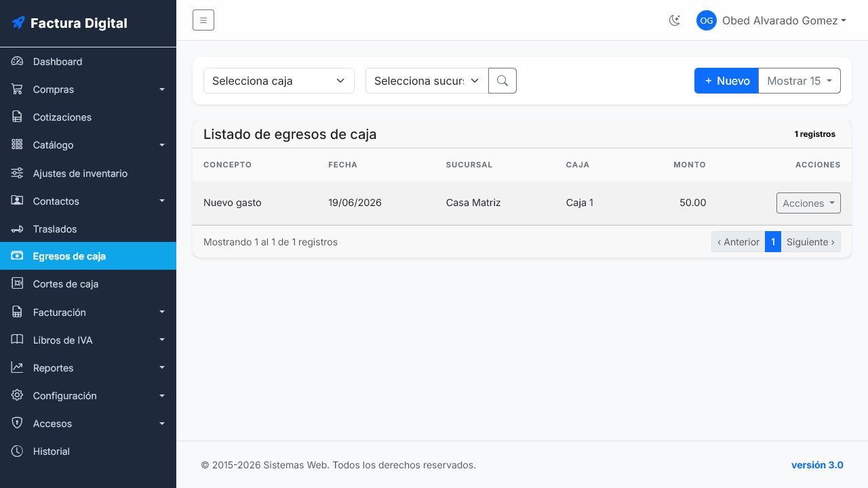Open the Historial menu item
The height and width of the screenshot is (488, 868).
[88, 451]
